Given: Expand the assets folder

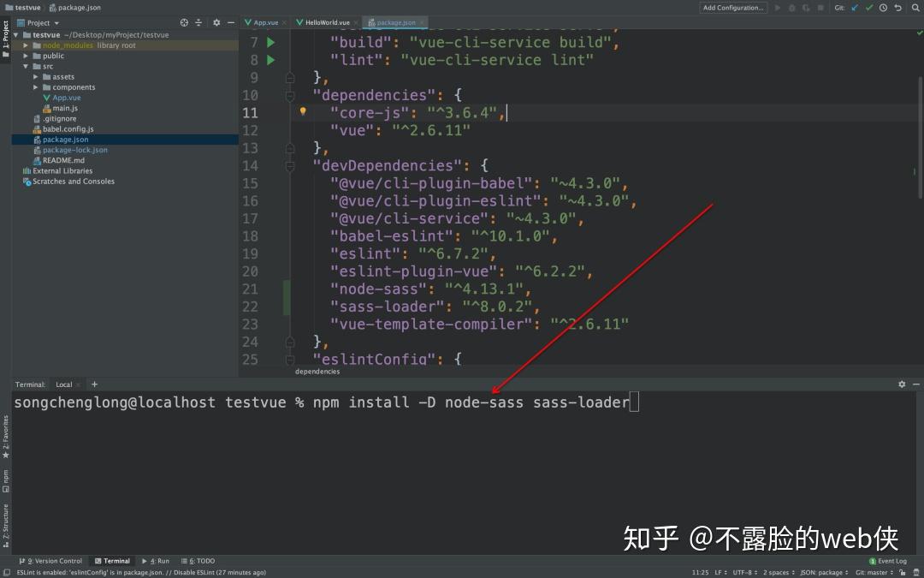Looking at the screenshot, I should (x=36, y=77).
